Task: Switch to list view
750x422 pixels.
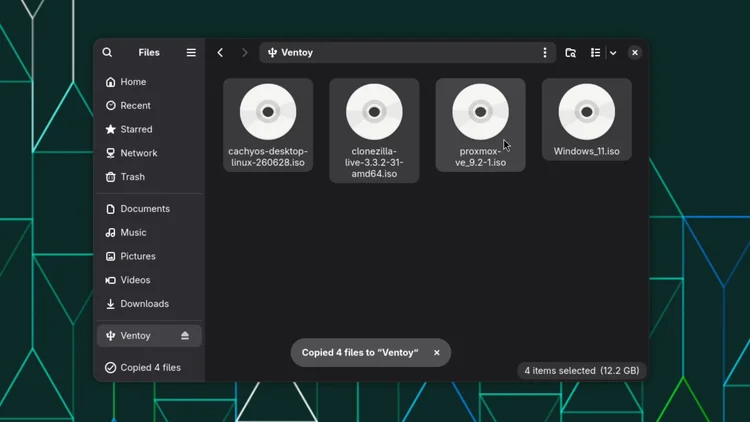Action: (x=595, y=53)
